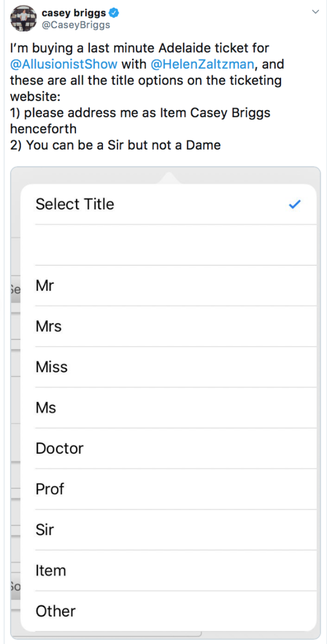Click Casey Briggs' profile avatar
The width and height of the screenshot is (327, 644).
(23, 19)
